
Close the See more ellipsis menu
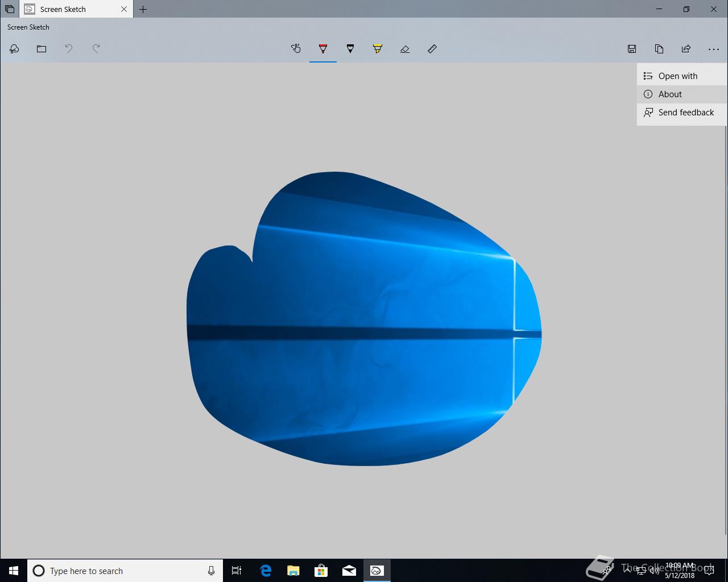(x=714, y=49)
